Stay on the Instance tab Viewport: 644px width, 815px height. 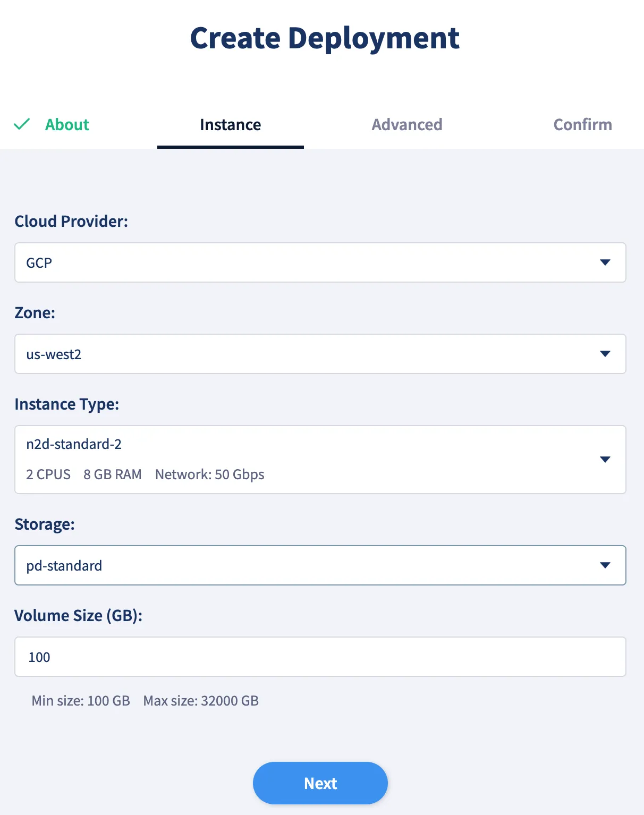click(230, 124)
